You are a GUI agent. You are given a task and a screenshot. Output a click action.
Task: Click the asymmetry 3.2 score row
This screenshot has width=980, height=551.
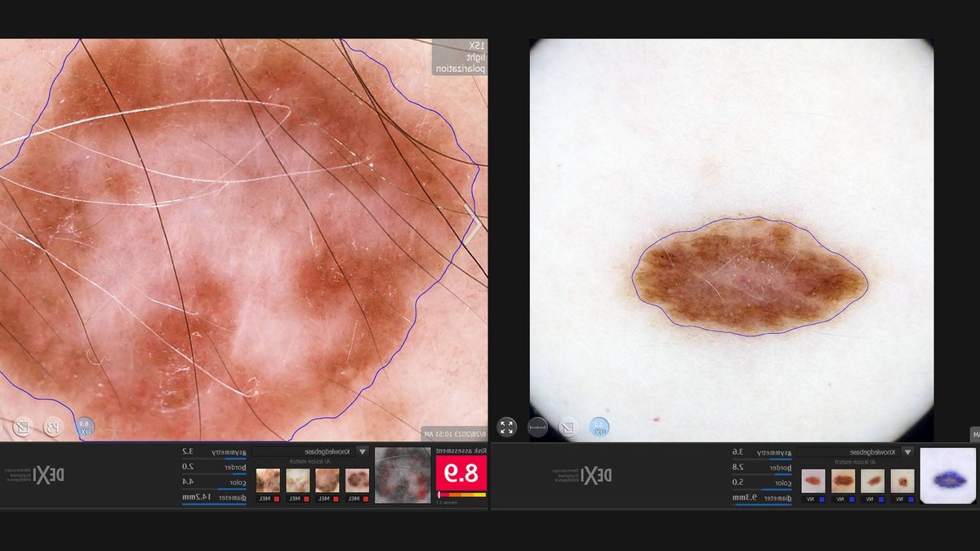pos(214,452)
